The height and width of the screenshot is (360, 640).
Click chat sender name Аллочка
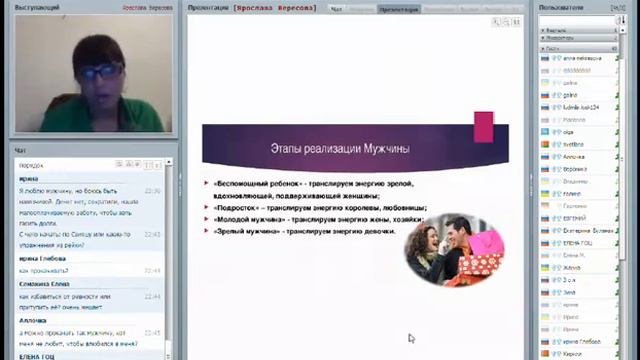click(33, 321)
